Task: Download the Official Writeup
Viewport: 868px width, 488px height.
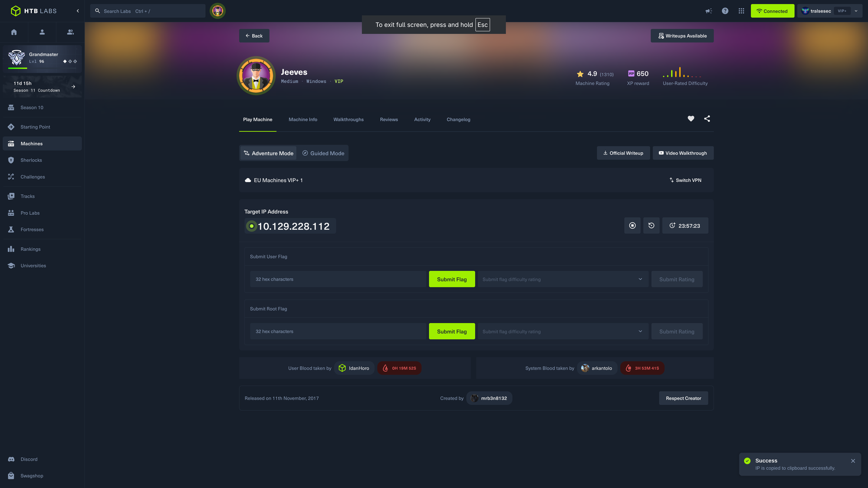Action: (x=623, y=153)
